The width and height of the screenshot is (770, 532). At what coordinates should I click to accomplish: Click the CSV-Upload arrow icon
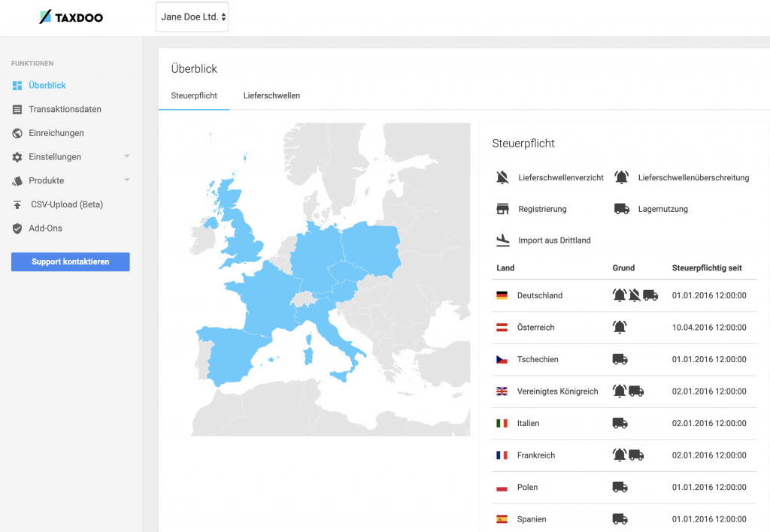[x=17, y=204]
